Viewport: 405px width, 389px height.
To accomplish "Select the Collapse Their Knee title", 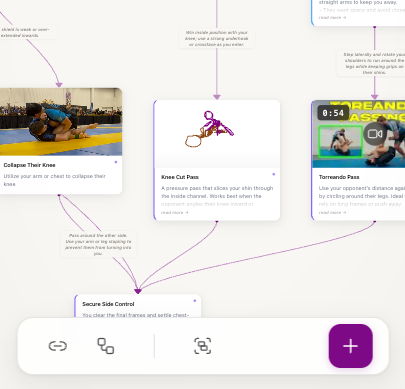I will pos(29,165).
